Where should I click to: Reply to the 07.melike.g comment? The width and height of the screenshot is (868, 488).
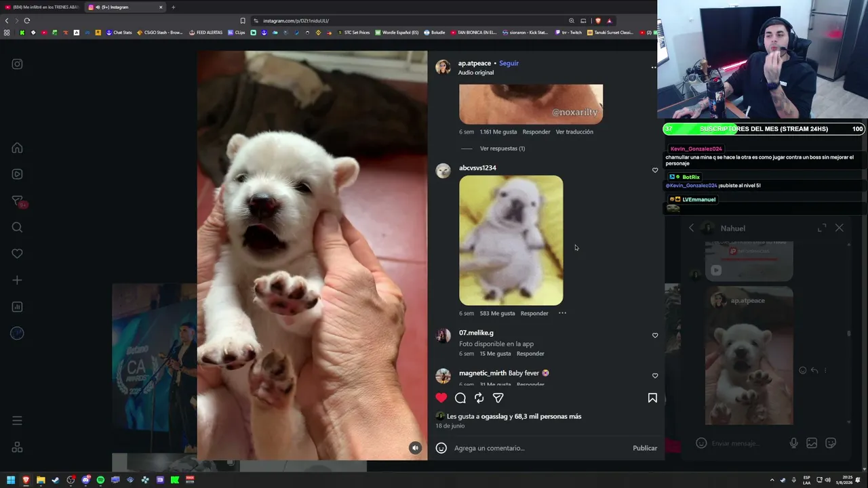click(530, 354)
